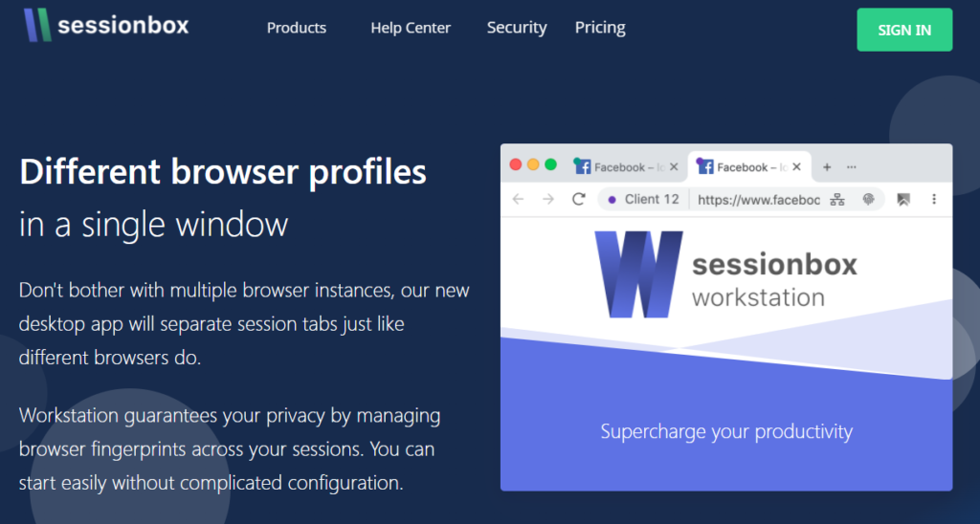Open the Help Center page
This screenshot has height=524, width=980.
click(x=411, y=28)
